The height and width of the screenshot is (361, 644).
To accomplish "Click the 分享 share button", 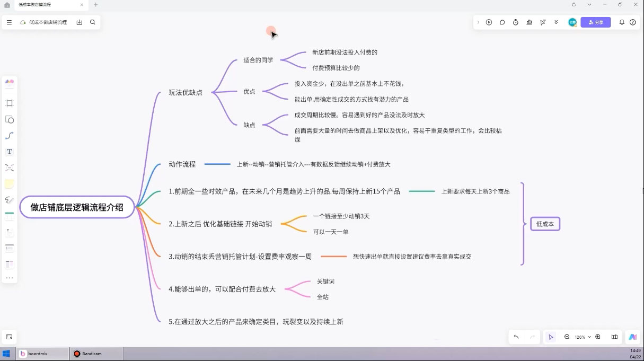I will [596, 22].
